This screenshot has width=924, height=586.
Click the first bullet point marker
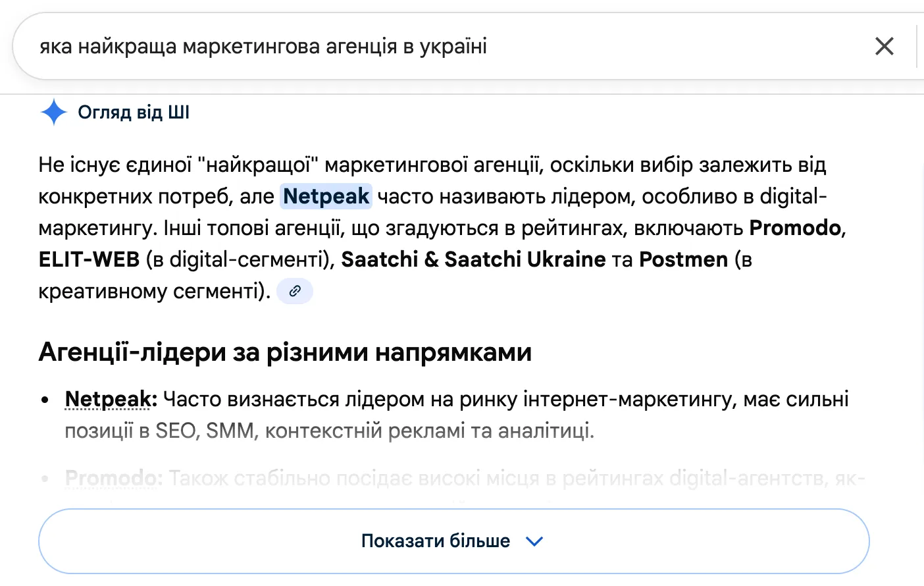point(44,399)
